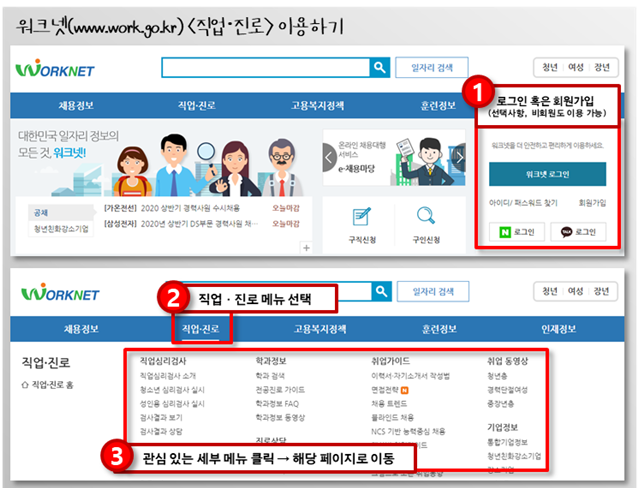Open 고용복지정책 in the upper navigation bar
Image resolution: width=638 pixels, height=488 pixels.
click(x=317, y=105)
